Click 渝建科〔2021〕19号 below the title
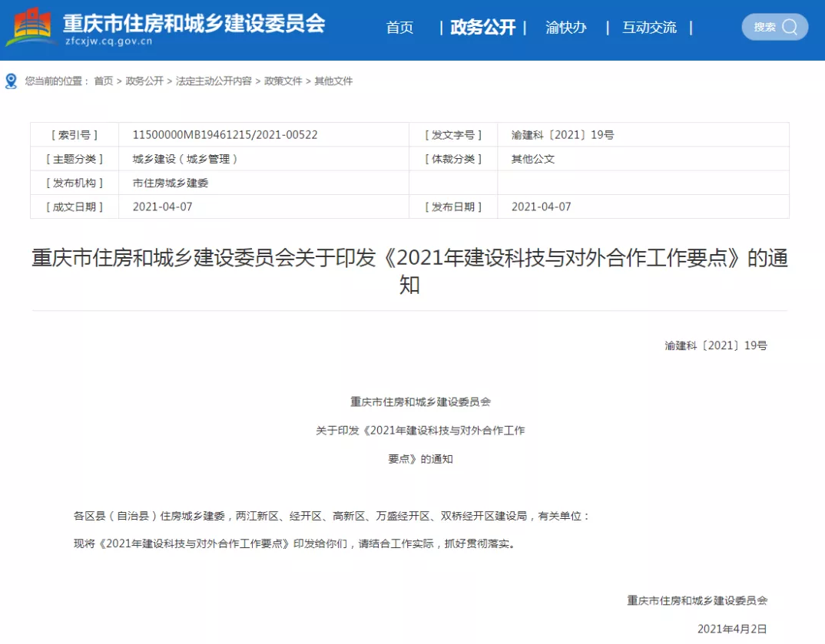The height and width of the screenshot is (644, 825). (716, 345)
